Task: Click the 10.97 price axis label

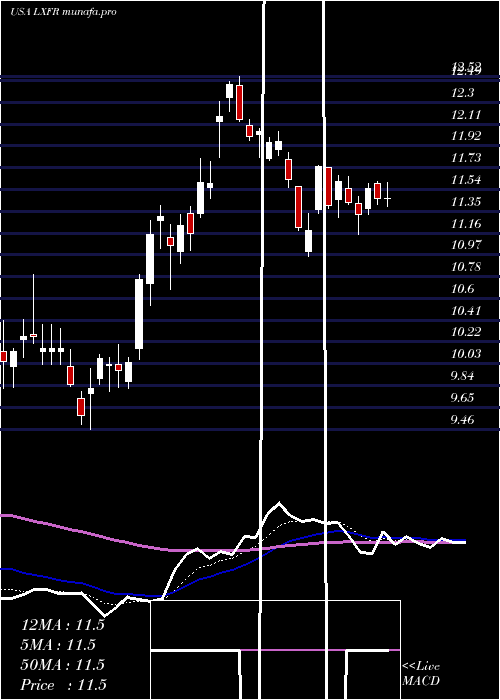Action: point(466,245)
